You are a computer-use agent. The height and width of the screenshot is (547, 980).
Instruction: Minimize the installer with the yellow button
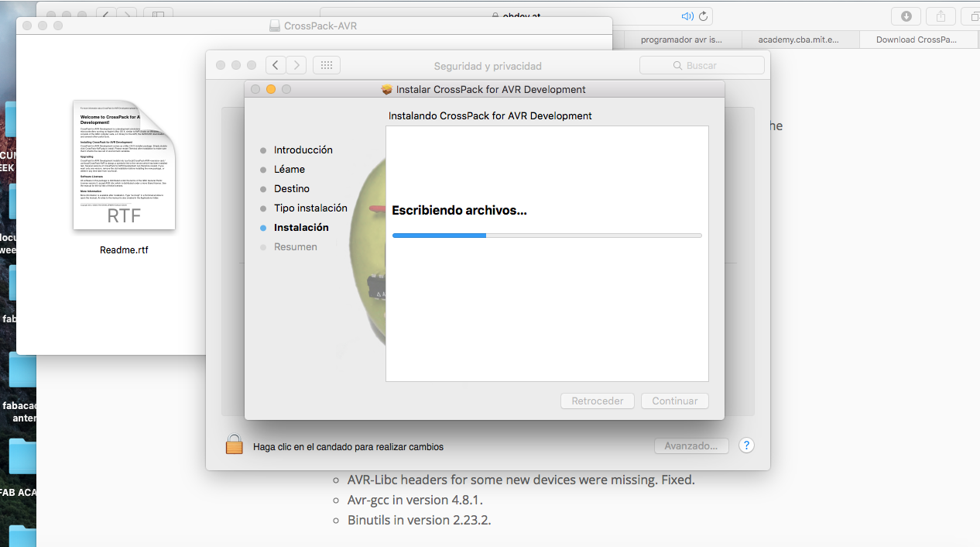271,89
